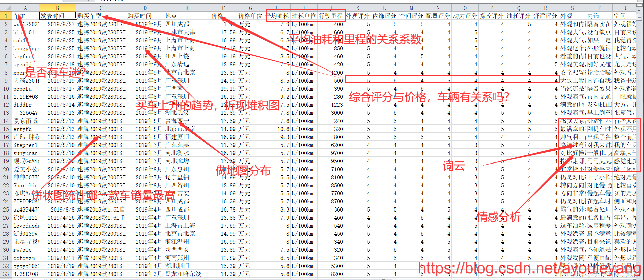
Task: Click the date cell '2019/8/8'
Action: (x=57, y=209)
